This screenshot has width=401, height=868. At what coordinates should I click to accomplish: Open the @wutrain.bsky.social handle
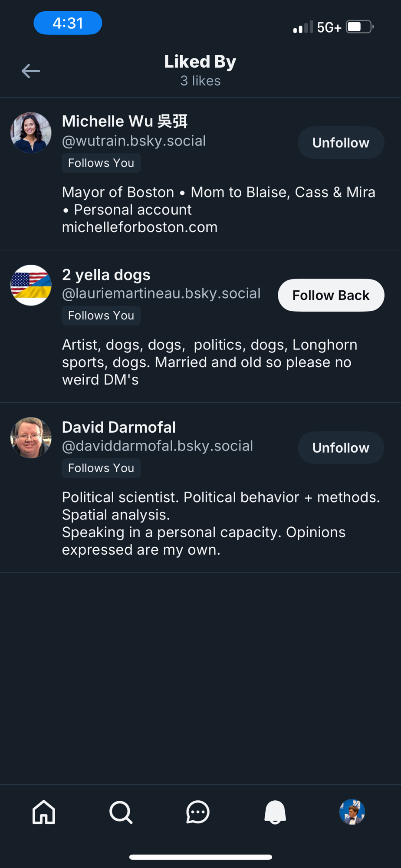click(x=134, y=141)
